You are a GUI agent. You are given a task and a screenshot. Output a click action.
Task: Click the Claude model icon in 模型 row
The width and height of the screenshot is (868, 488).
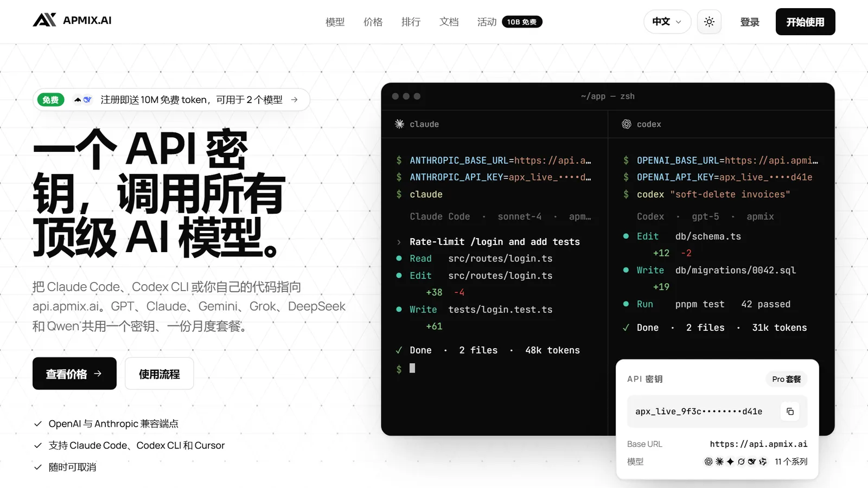pos(719,461)
